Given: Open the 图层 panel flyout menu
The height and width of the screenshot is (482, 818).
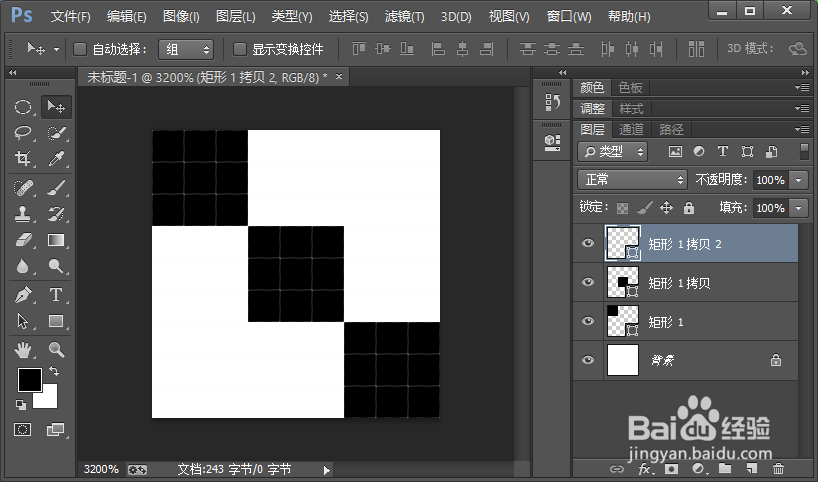Looking at the screenshot, I should 802,129.
